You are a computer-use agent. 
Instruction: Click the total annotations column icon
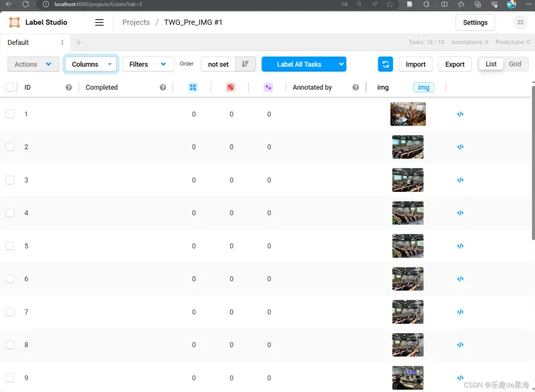point(193,88)
